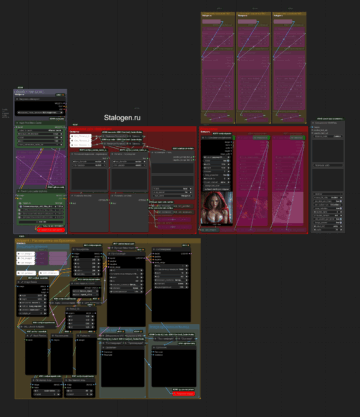Adjust the first value slider in the green node
The image size is (360, 417).
coord(40,130)
